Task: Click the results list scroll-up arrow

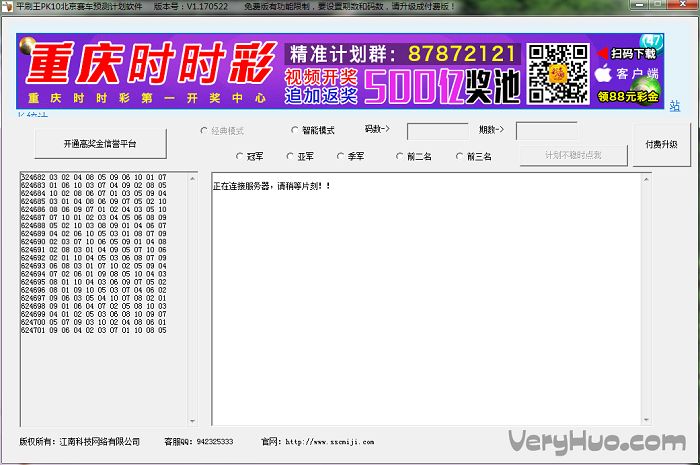Action: pyautogui.click(x=192, y=179)
